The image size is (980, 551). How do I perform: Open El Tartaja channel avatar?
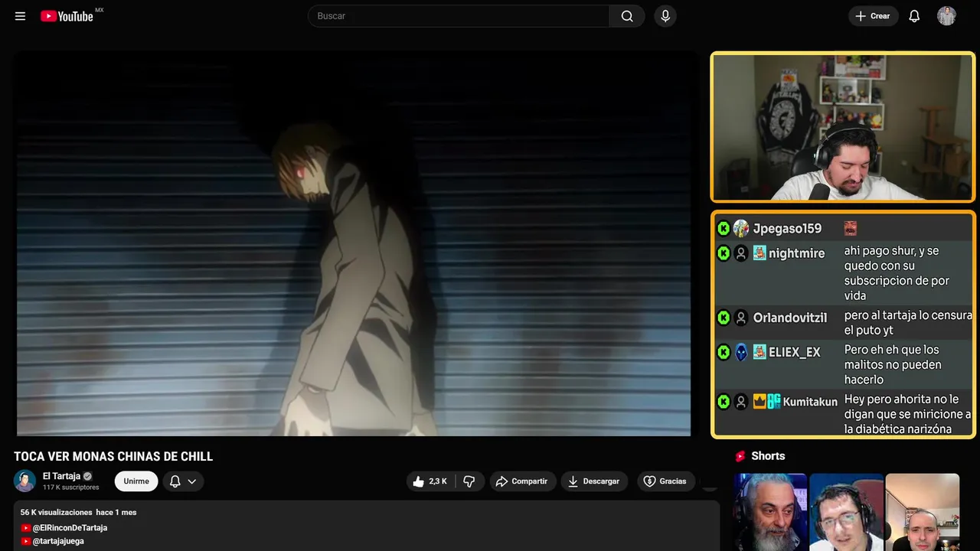(x=24, y=481)
